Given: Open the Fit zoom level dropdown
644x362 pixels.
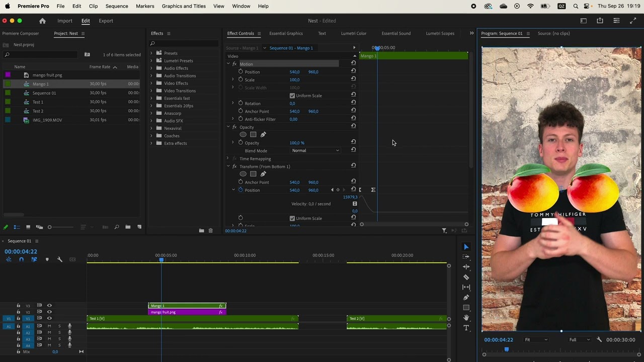Looking at the screenshot, I should tap(536, 340).
